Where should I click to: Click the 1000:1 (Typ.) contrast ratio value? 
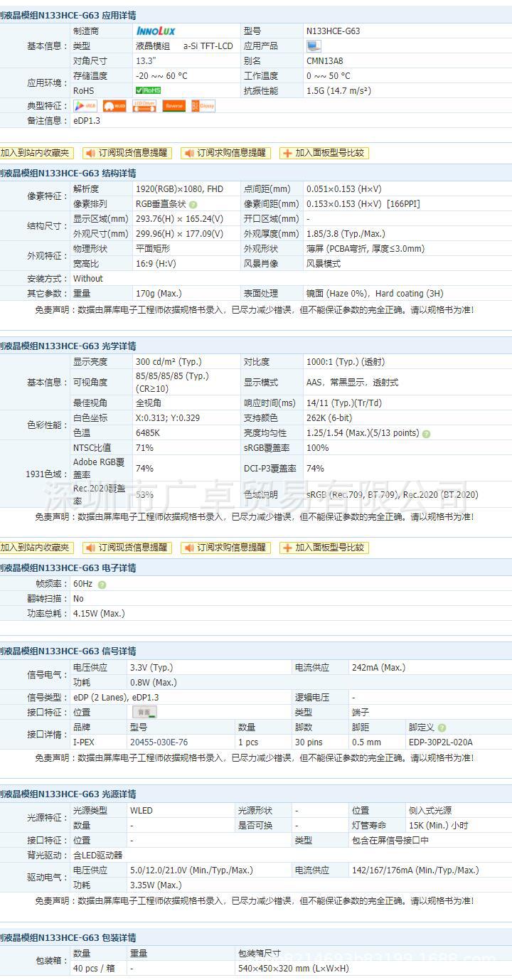(334, 361)
